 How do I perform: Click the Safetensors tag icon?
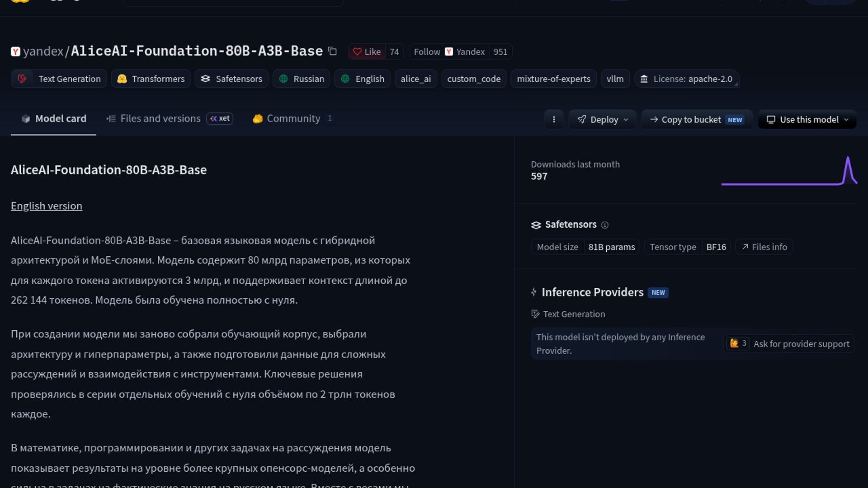[205, 79]
